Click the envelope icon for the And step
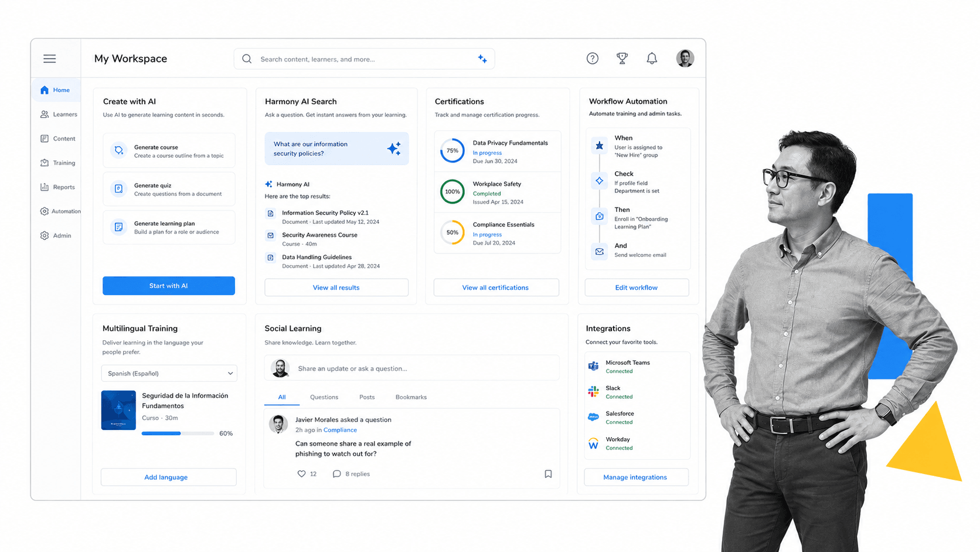 point(600,252)
